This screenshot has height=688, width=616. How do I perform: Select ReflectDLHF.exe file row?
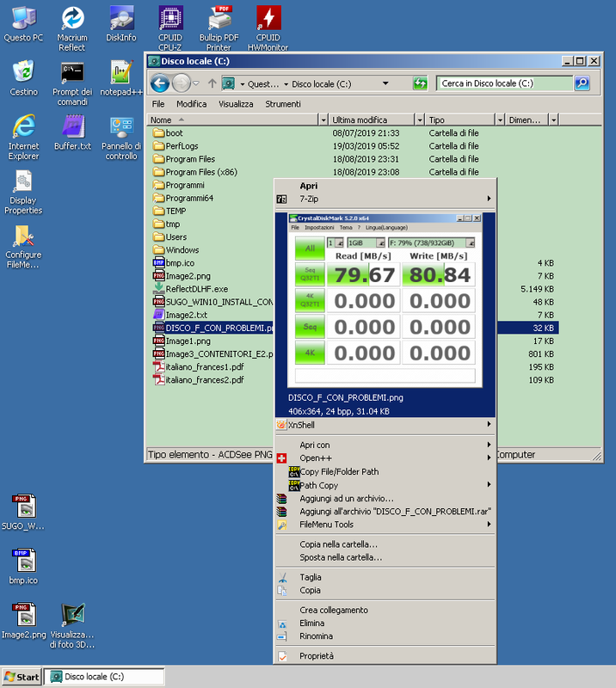point(191,289)
